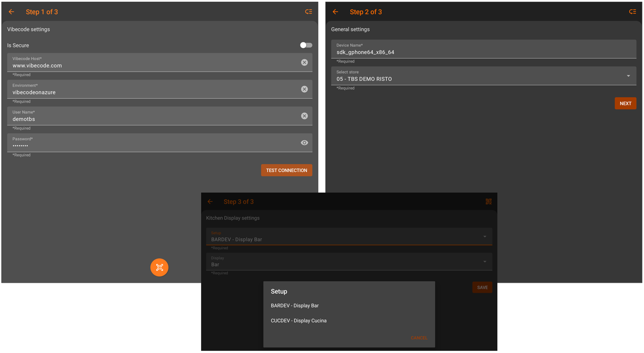Screen dimensions: 644x353
Task: Tap the orange QR scan floating button
Action: click(x=159, y=268)
